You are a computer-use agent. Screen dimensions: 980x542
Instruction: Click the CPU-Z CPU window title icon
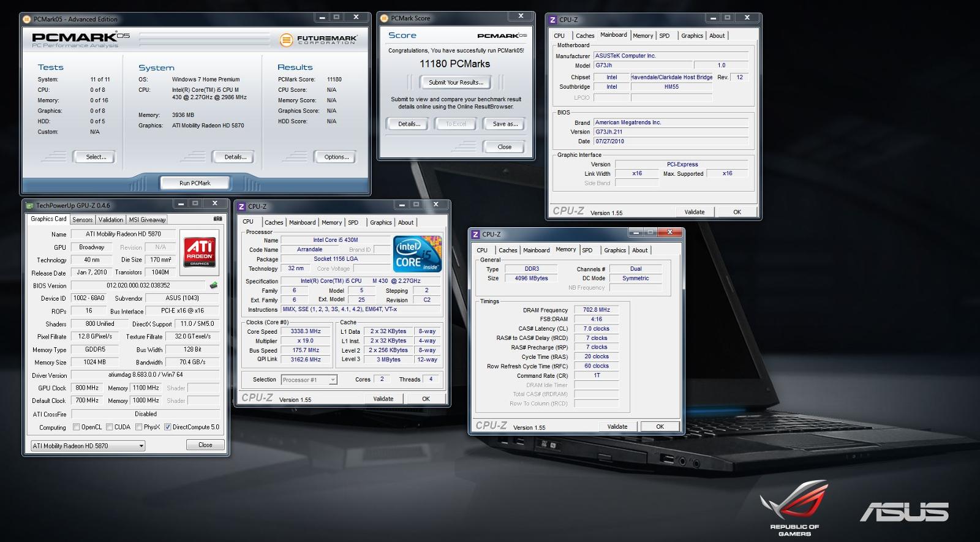pos(241,206)
